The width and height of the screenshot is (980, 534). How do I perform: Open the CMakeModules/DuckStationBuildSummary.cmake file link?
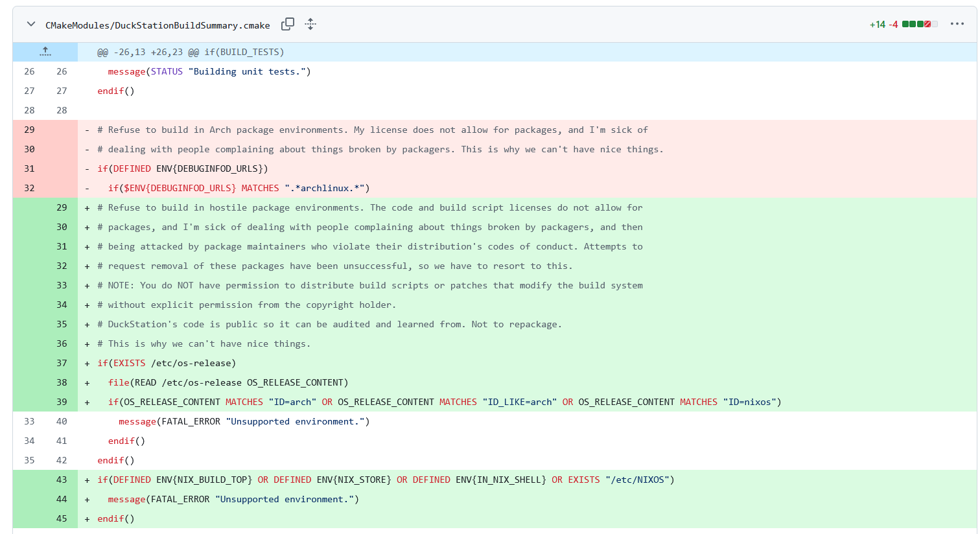tap(157, 25)
